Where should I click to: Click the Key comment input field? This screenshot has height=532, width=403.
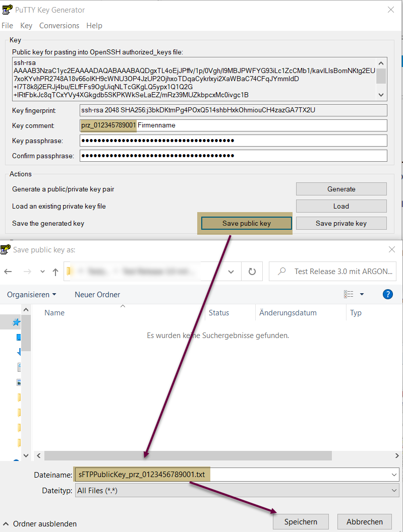pyautogui.click(x=234, y=125)
